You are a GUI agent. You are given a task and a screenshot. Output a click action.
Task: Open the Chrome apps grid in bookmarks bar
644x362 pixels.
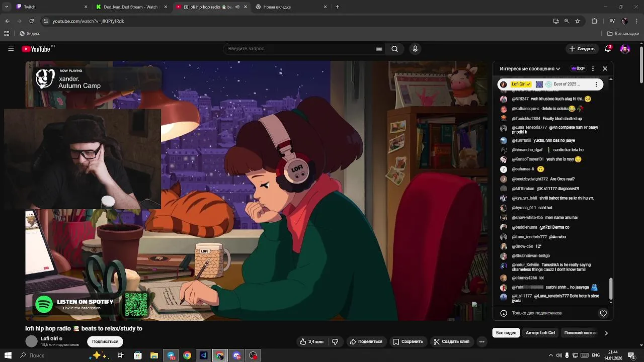click(7, 34)
